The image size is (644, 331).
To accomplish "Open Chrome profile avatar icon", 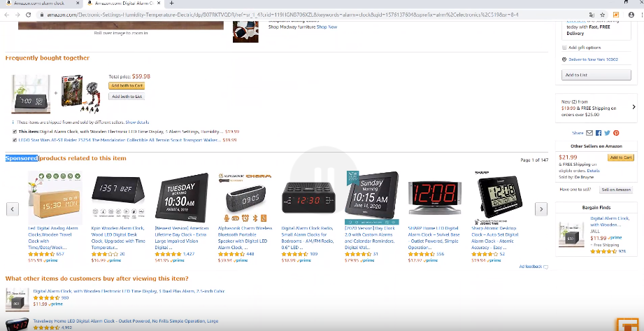I will (x=631, y=15).
